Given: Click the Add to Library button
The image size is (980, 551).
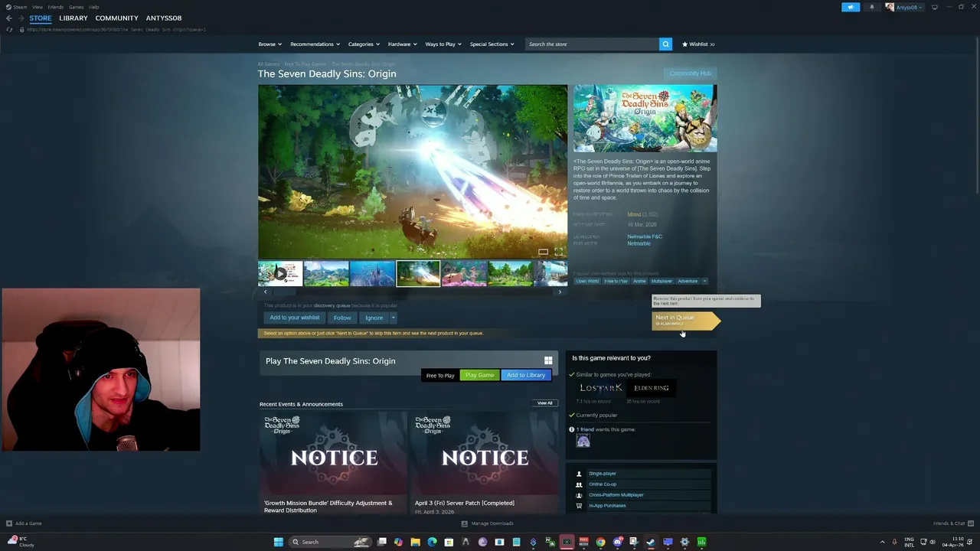Looking at the screenshot, I should pyautogui.click(x=525, y=375).
